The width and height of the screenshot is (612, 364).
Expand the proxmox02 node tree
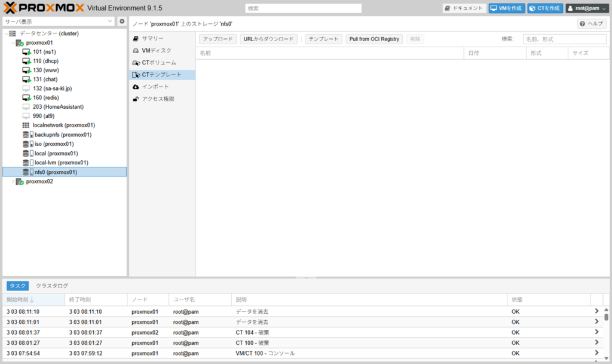coord(13,182)
